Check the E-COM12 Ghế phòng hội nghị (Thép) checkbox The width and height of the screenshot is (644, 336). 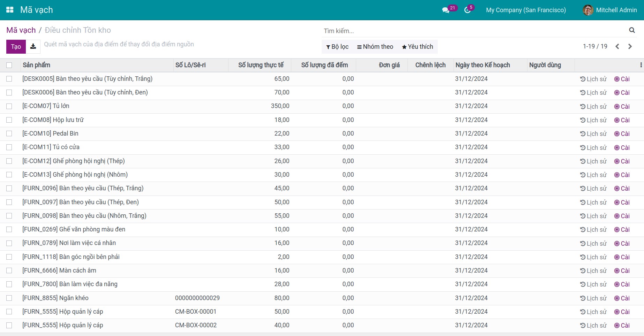point(9,161)
